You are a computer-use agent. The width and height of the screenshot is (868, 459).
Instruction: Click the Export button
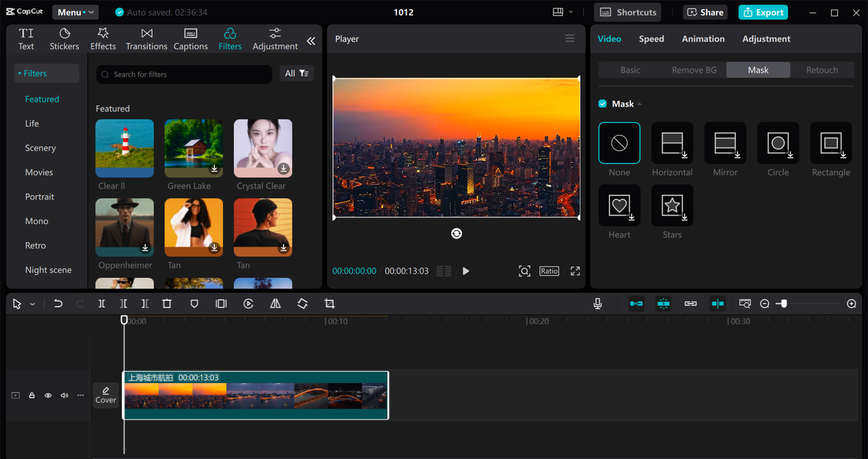pyautogui.click(x=764, y=12)
